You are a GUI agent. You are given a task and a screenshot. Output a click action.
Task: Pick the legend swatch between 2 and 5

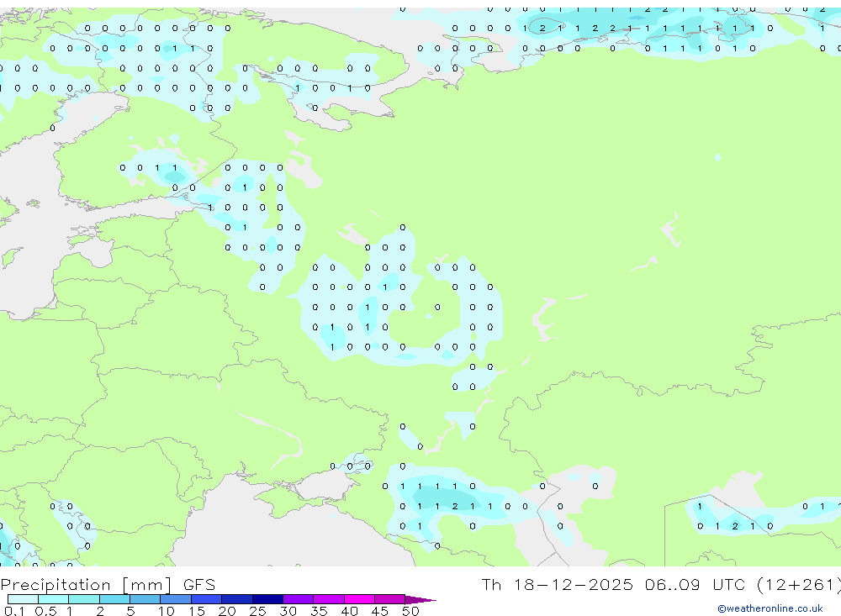click(114, 599)
